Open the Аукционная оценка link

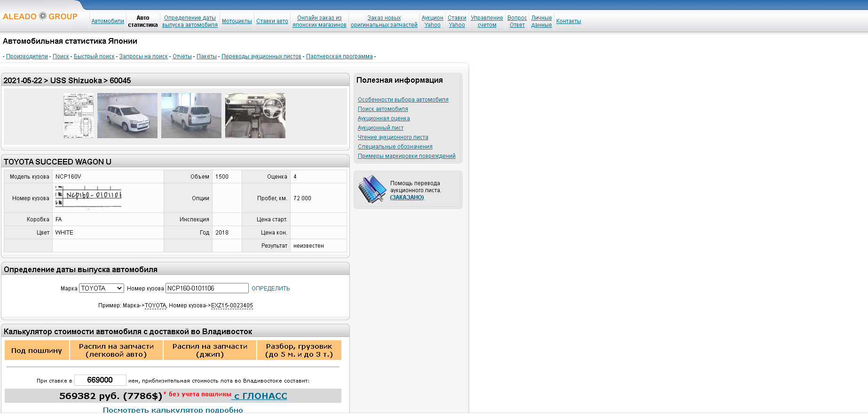pyautogui.click(x=384, y=118)
